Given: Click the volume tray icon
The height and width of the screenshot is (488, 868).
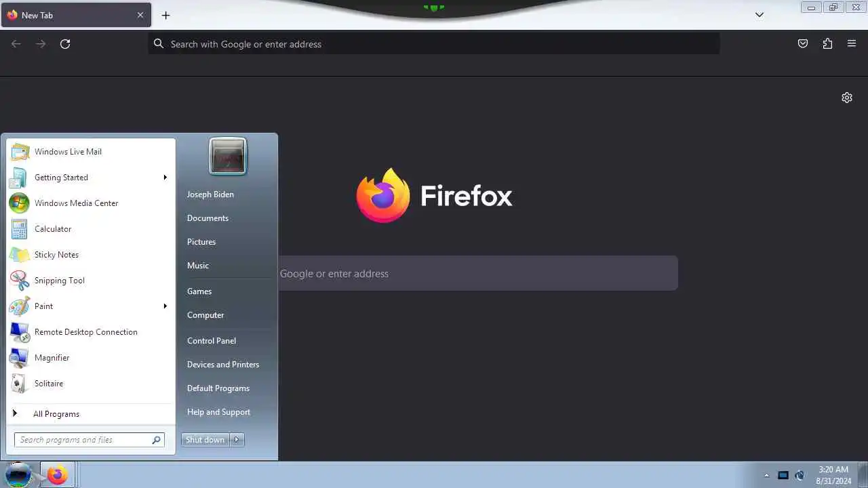Looking at the screenshot, I should tap(800, 475).
